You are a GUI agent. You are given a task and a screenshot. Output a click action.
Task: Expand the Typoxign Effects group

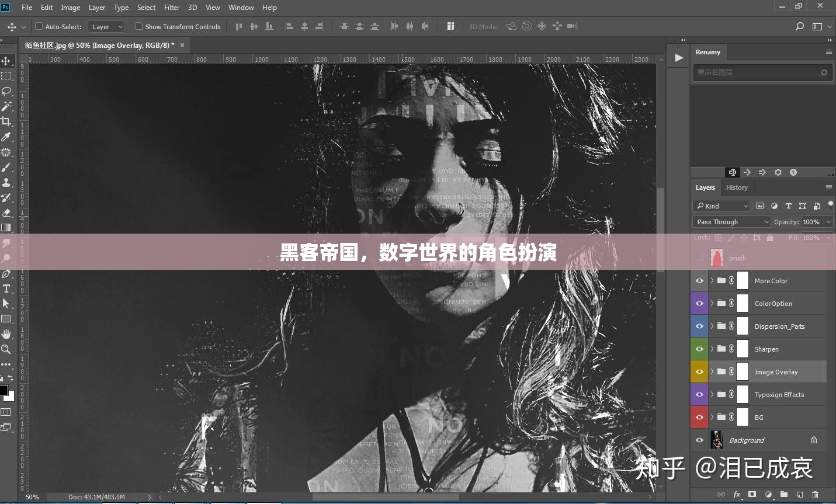point(712,395)
